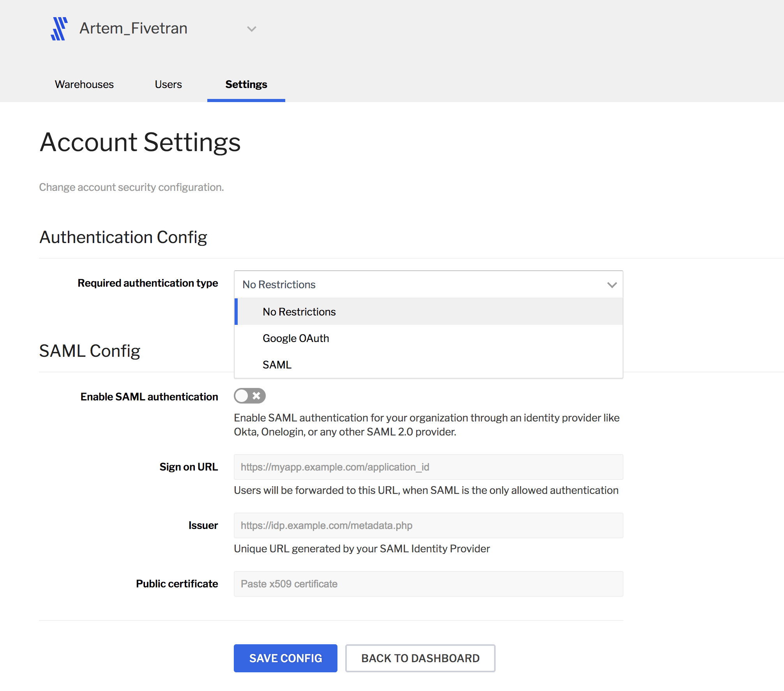The width and height of the screenshot is (784, 691).
Task: Choose Google OAuth authentication option
Action: point(428,338)
